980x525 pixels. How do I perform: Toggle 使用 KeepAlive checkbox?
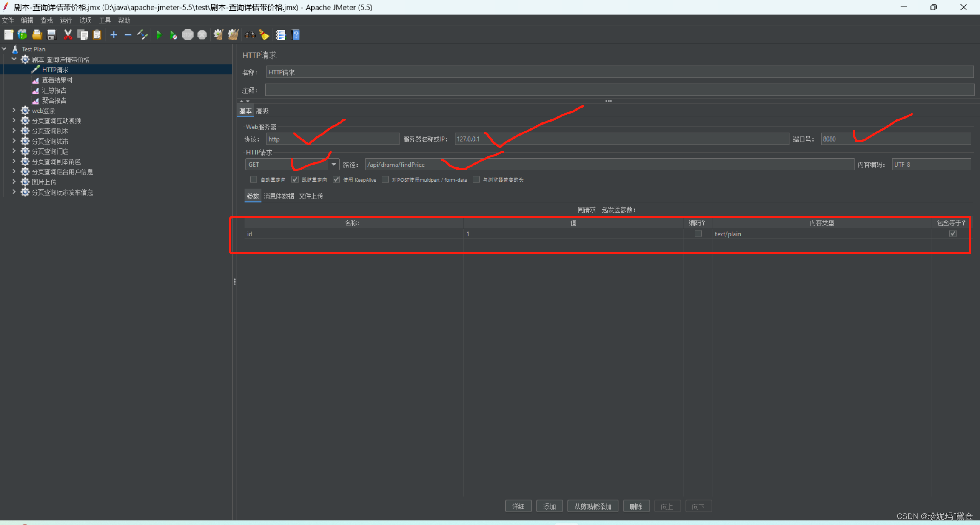336,179
